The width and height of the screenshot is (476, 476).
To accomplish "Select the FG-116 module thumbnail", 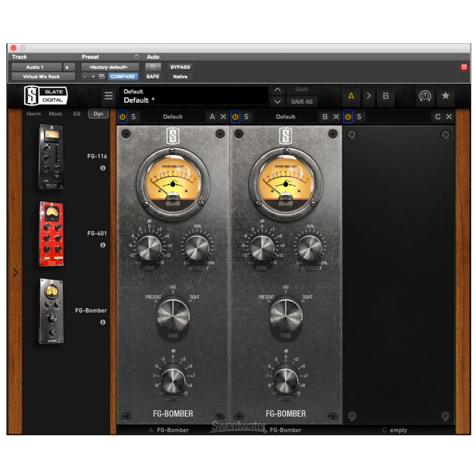I will click(51, 157).
